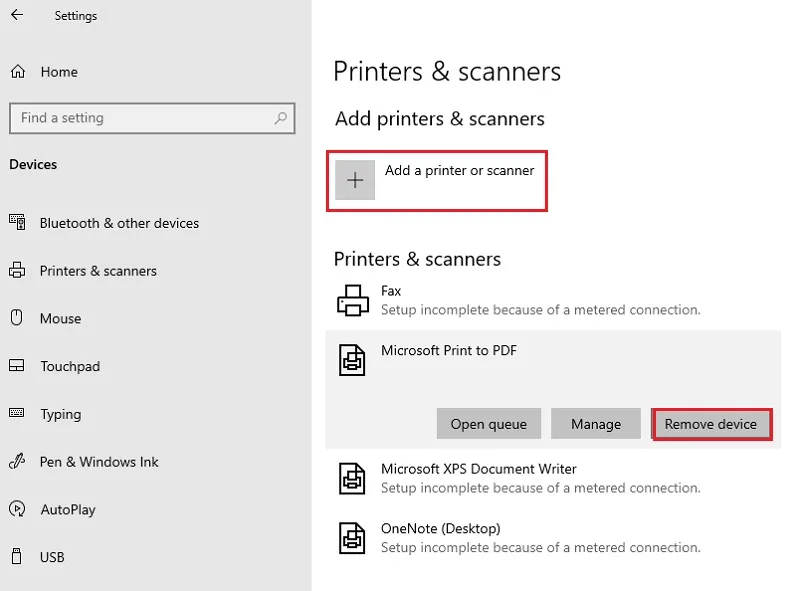Select Microsoft Print to PDF entry
Viewport: 800px width, 591px height.
point(553,389)
